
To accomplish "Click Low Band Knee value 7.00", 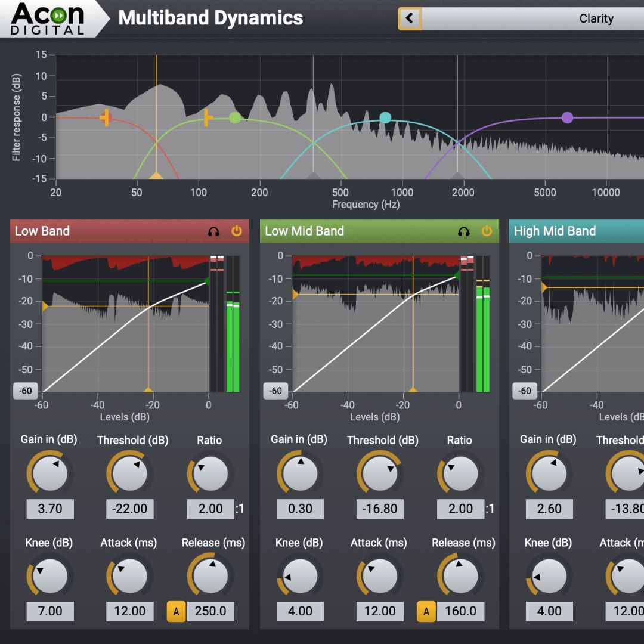I will pyautogui.click(x=50, y=612).
